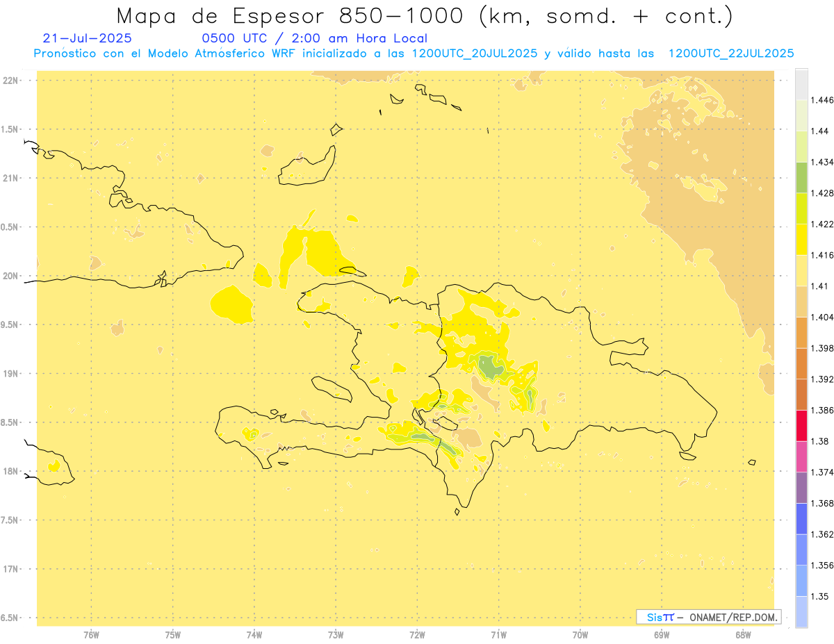Pick the orange legend swatch between 1.398 and 1.404
Image resolution: width=834 pixels, height=644 pixels.
[x=801, y=333]
